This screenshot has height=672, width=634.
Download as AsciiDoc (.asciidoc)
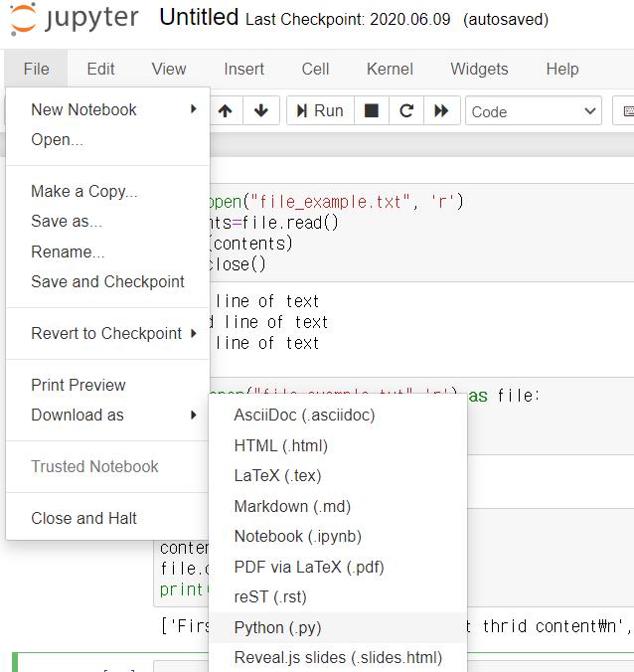338,415
